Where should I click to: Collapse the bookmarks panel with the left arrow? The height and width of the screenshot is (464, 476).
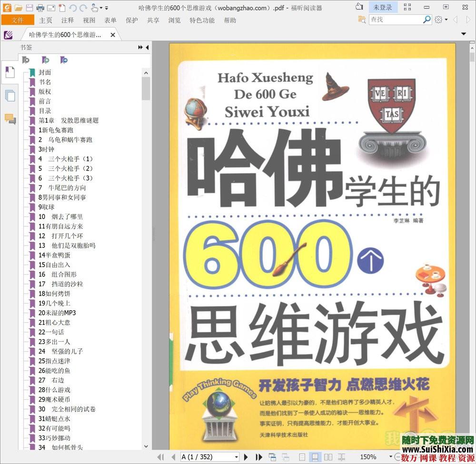(x=147, y=47)
